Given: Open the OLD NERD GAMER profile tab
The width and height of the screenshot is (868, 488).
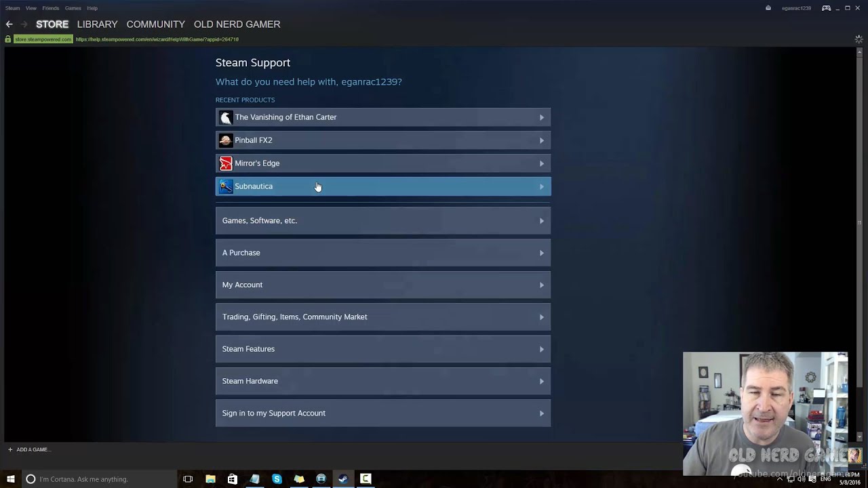Looking at the screenshot, I should (237, 24).
